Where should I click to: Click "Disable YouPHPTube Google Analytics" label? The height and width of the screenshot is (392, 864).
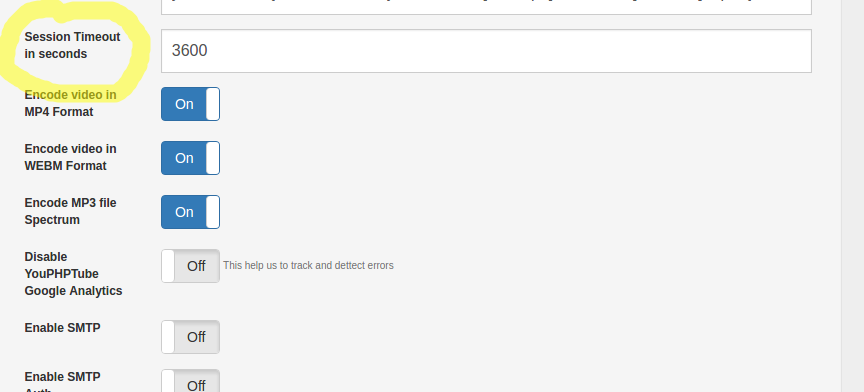(x=73, y=273)
